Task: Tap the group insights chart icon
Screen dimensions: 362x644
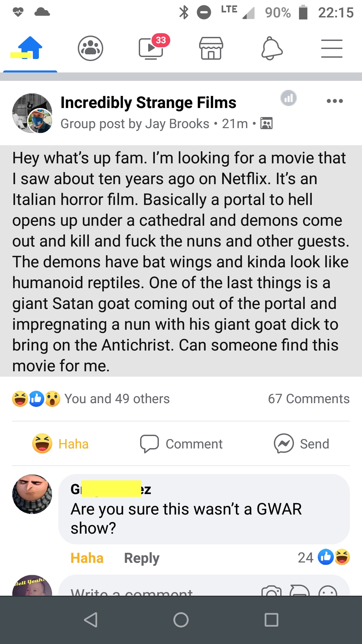Action: [289, 98]
